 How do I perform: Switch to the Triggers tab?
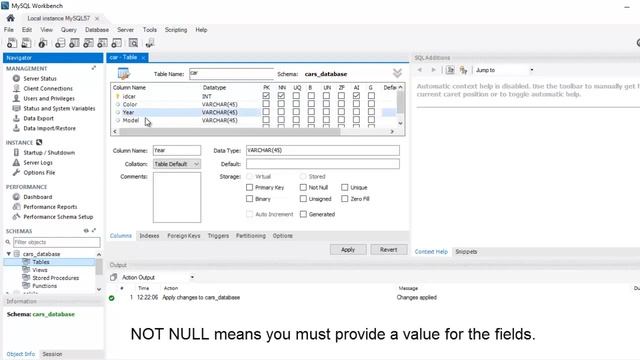[218, 236]
